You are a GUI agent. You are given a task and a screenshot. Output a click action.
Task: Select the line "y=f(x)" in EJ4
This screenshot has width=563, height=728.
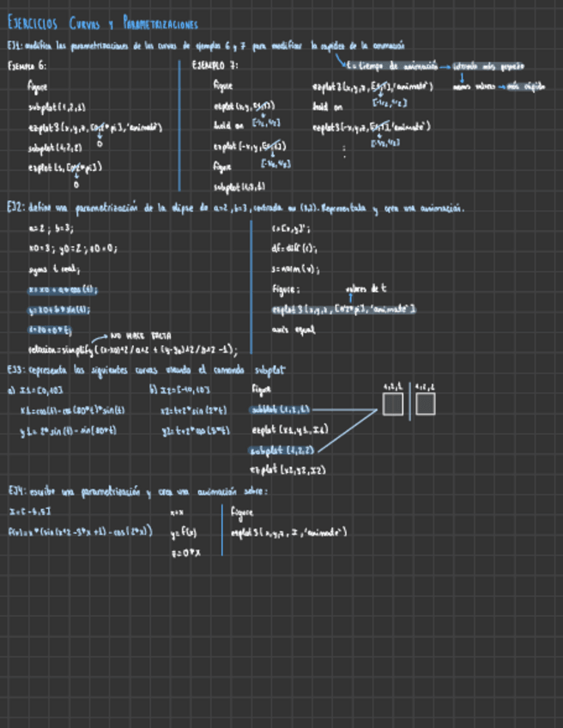184,533
